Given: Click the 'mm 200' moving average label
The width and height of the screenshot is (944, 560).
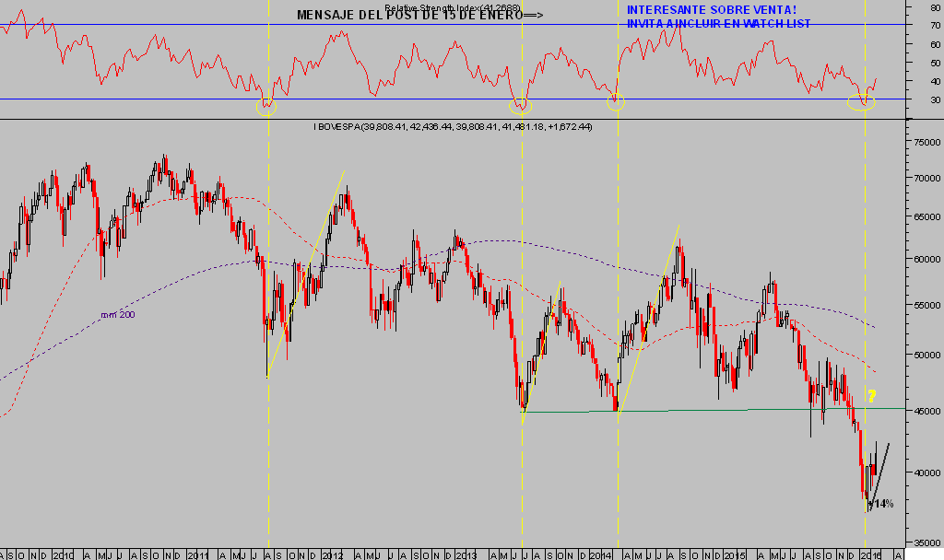Looking at the screenshot, I should [119, 315].
